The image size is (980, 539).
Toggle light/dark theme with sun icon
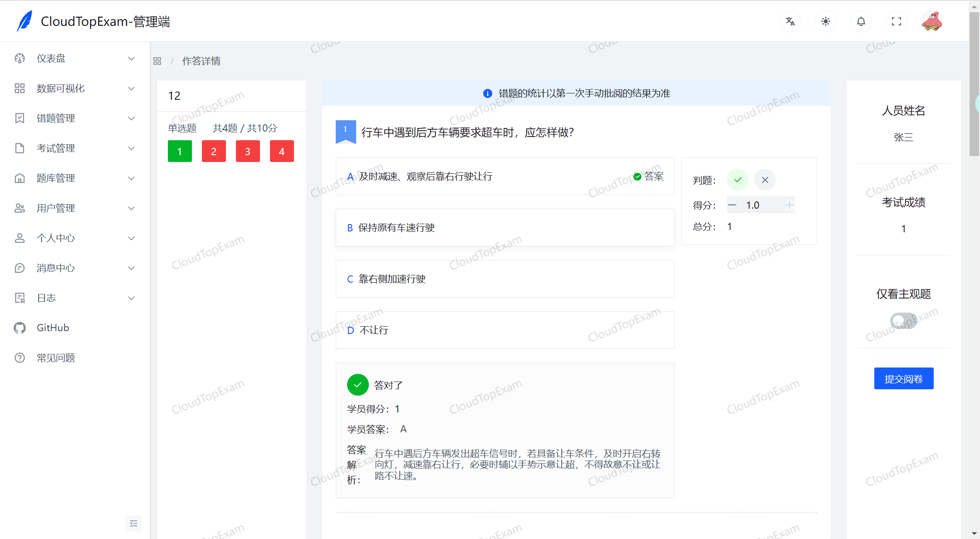click(x=825, y=21)
